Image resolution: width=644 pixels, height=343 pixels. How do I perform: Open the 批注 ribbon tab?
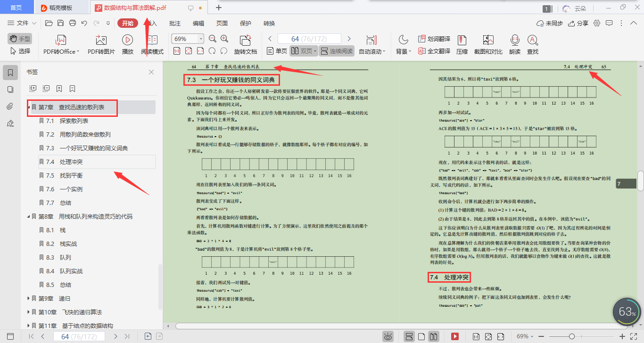tap(174, 23)
